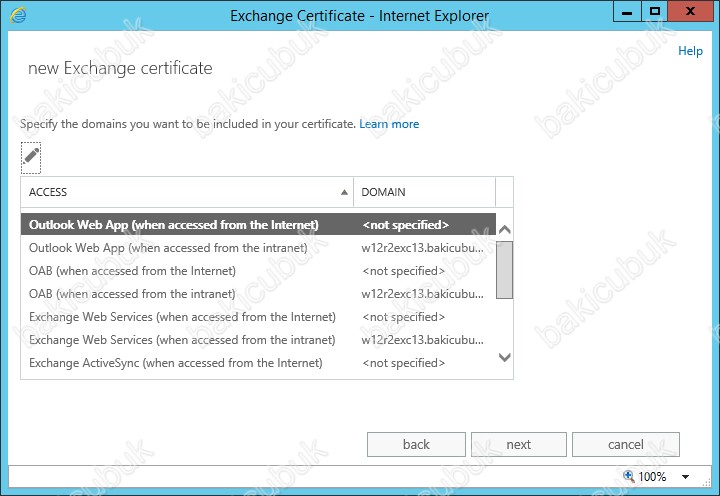Maximize the Exchange Certificate window

pos(654,11)
